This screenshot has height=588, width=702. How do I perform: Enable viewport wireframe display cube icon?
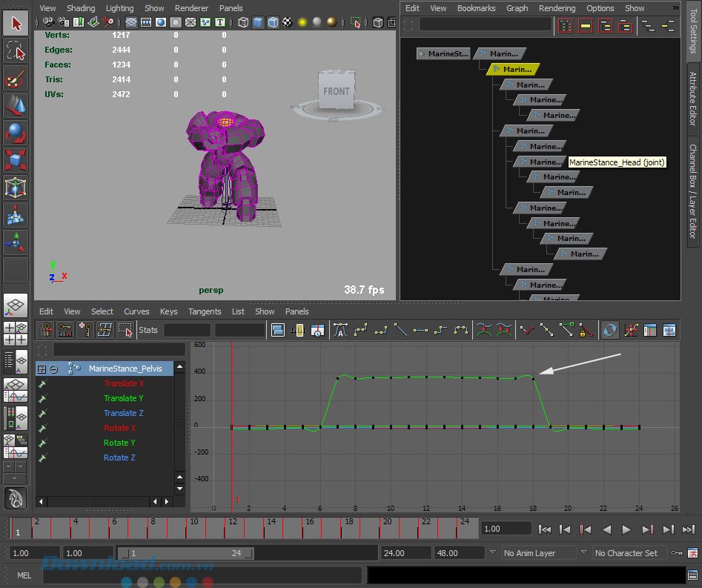click(x=243, y=22)
